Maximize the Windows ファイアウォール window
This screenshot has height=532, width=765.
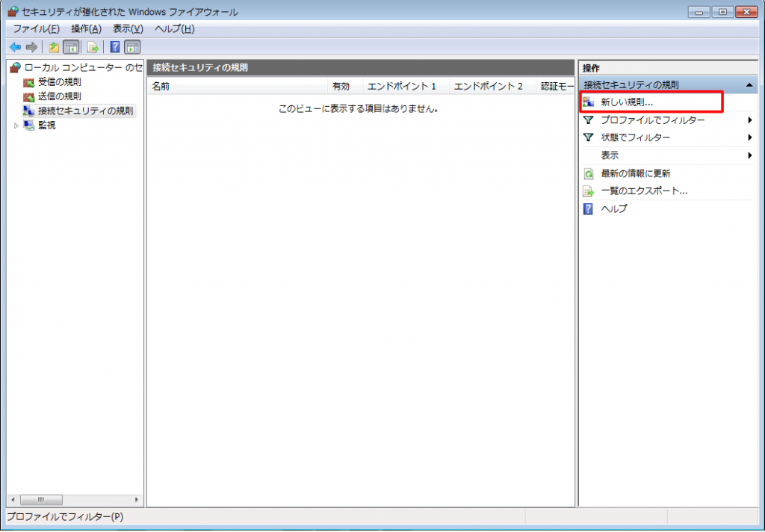tap(722, 12)
